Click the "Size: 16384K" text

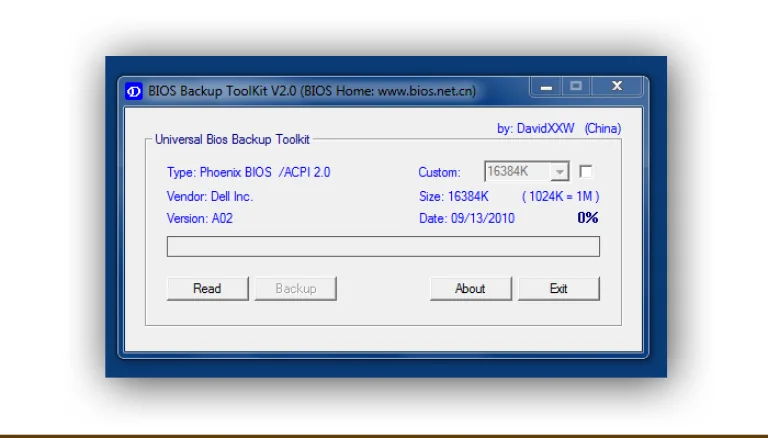pyautogui.click(x=454, y=196)
